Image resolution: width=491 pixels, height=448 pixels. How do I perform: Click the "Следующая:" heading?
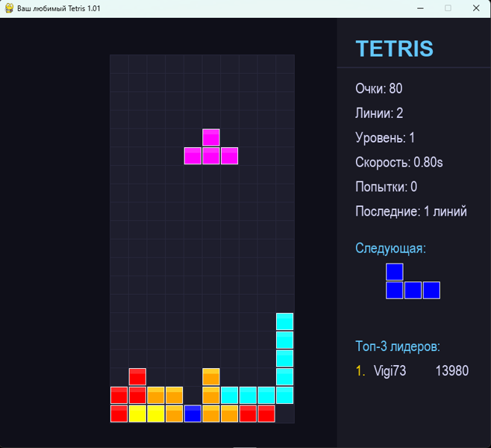pyautogui.click(x=390, y=249)
